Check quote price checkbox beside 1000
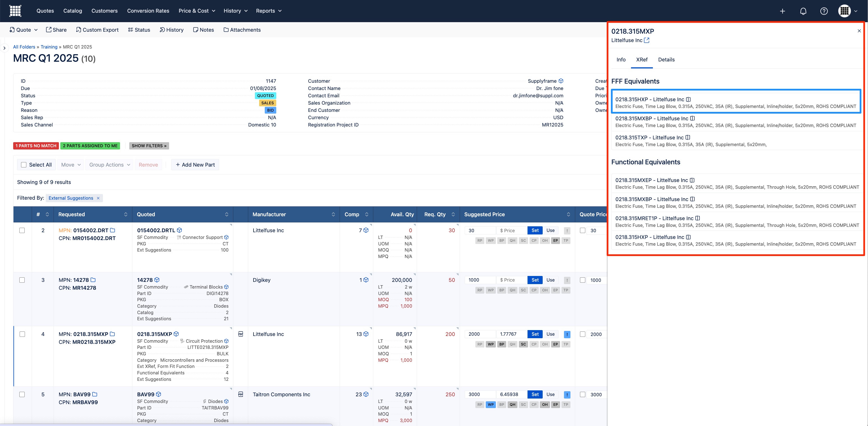The image size is (868, 426). 582,280
